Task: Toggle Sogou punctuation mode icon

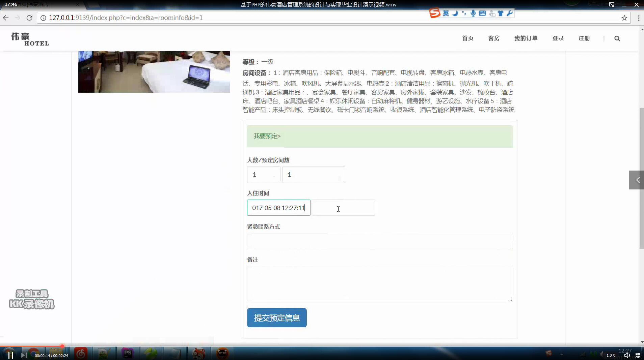Action: click(464, 13)
